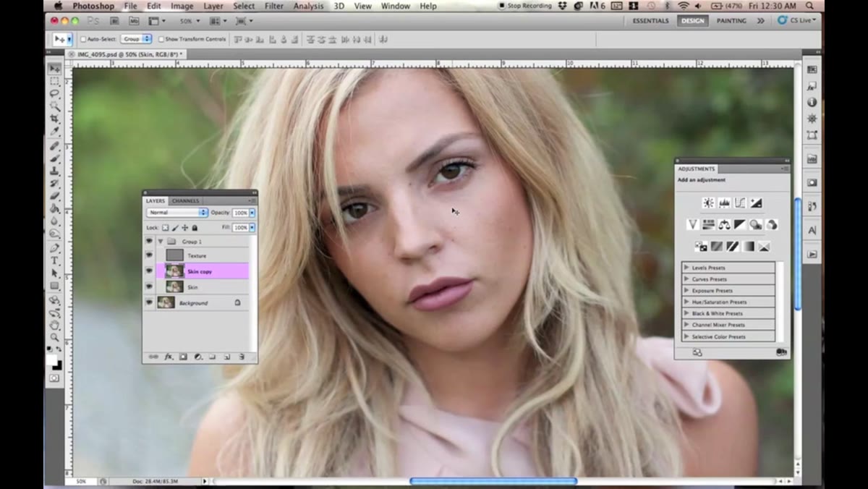Viewport: 868px width, 489px height.
Task: Open the Opacity slider dropdown arrow
Action: click(x=252, y=213)
